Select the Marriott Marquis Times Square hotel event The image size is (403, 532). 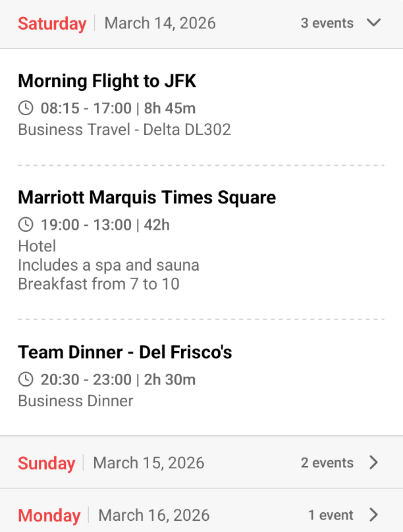148,197
